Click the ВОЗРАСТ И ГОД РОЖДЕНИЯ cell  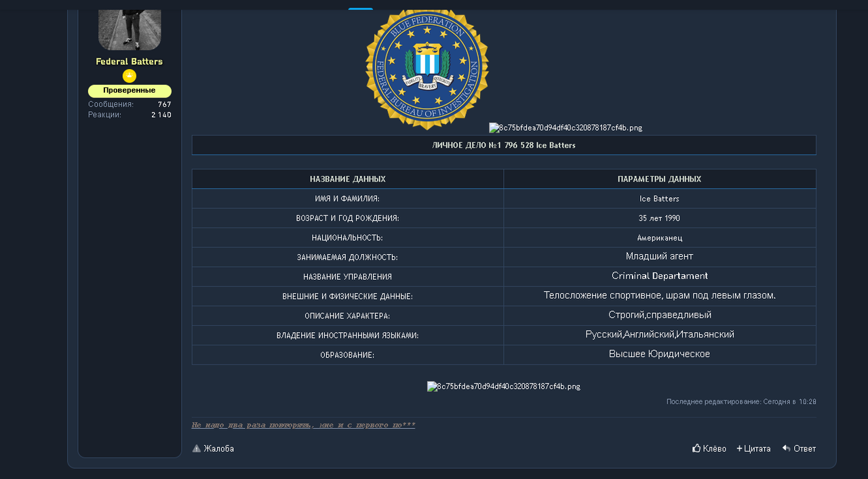pos(348,218)
